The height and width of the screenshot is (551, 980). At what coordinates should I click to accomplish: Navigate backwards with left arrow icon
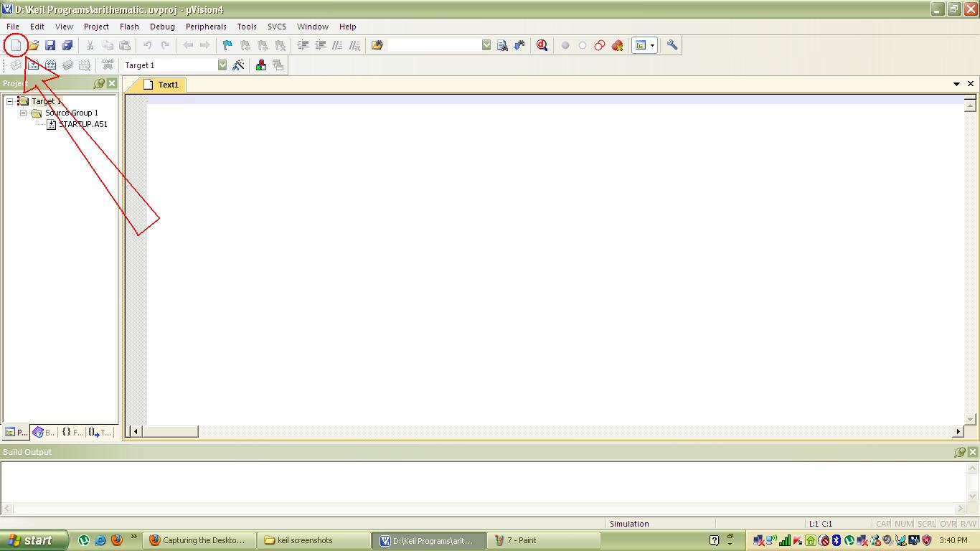(188, 45)
